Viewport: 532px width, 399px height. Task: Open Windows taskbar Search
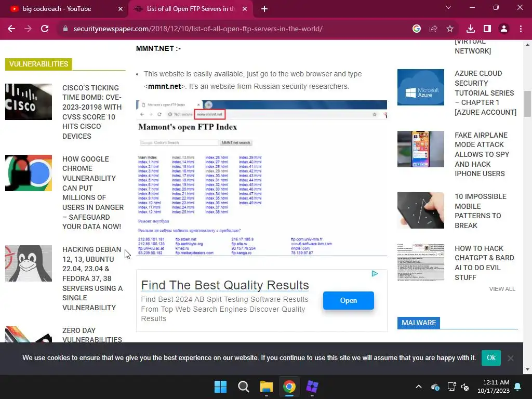point(244,387)
